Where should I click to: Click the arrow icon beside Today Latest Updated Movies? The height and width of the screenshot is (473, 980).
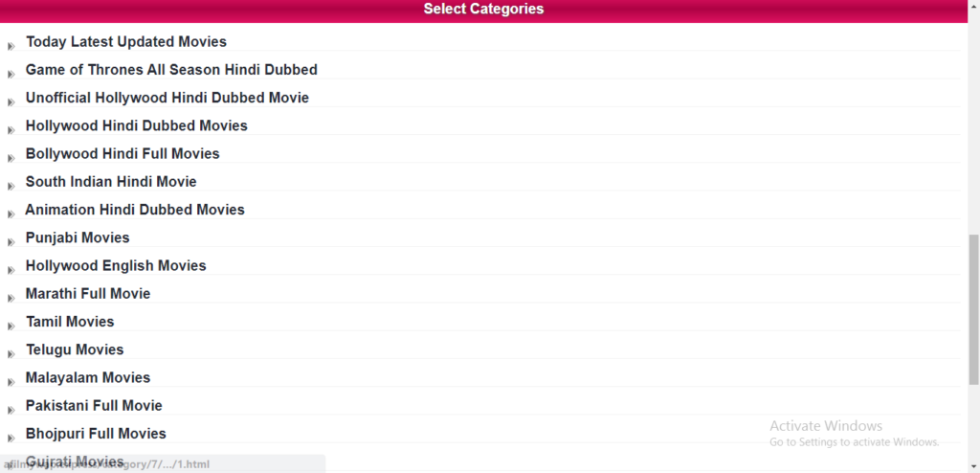click(11, 46)
